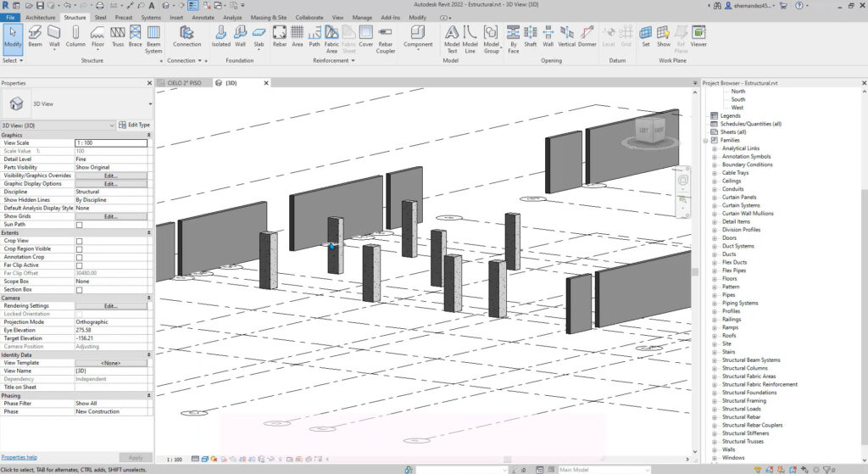The height and width of the screenshot is (474, 868).
Task: Switch to the Architecture ribbon tab
Action: tap(41, 17)
